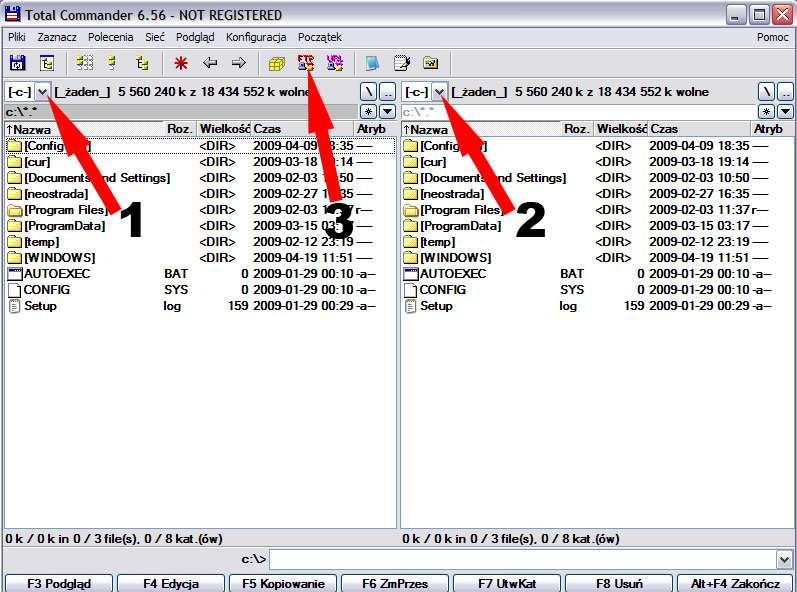Go back with the left arrow icon
Viewport: 797px width, 592px height.
[x=209, y=64]
